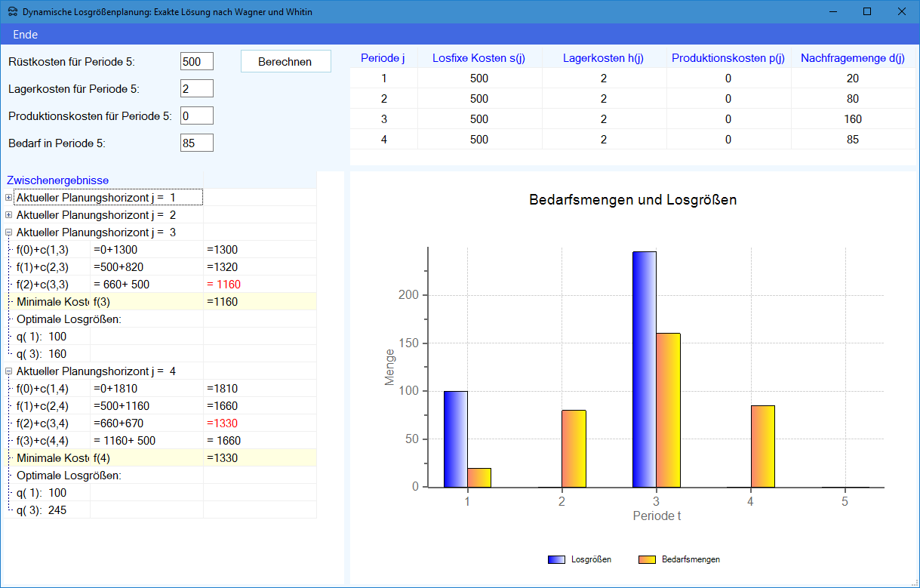Click the Losgrößen blue legend swatch
The width and height of the screenshot is (920, 588).
pyautogui.click(x=556, y=560)
